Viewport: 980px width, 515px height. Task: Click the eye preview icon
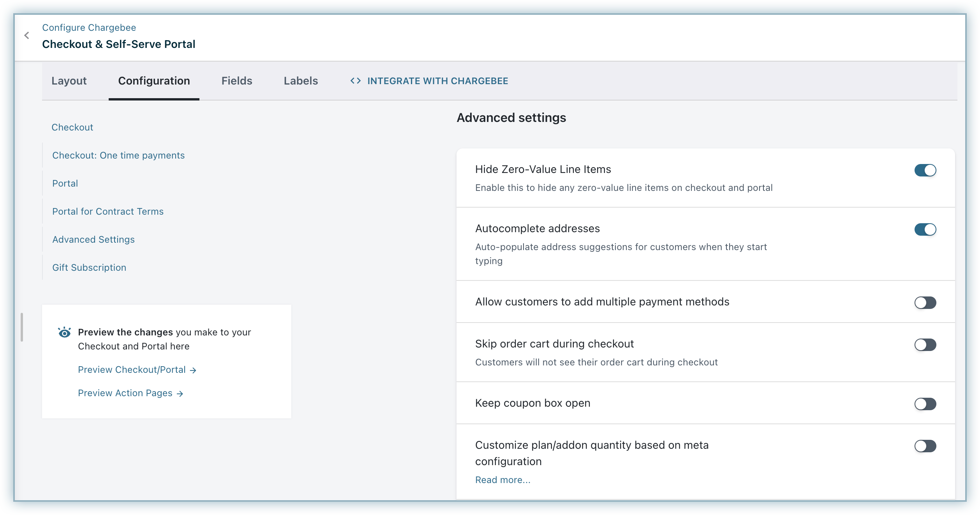click(64, 332)
